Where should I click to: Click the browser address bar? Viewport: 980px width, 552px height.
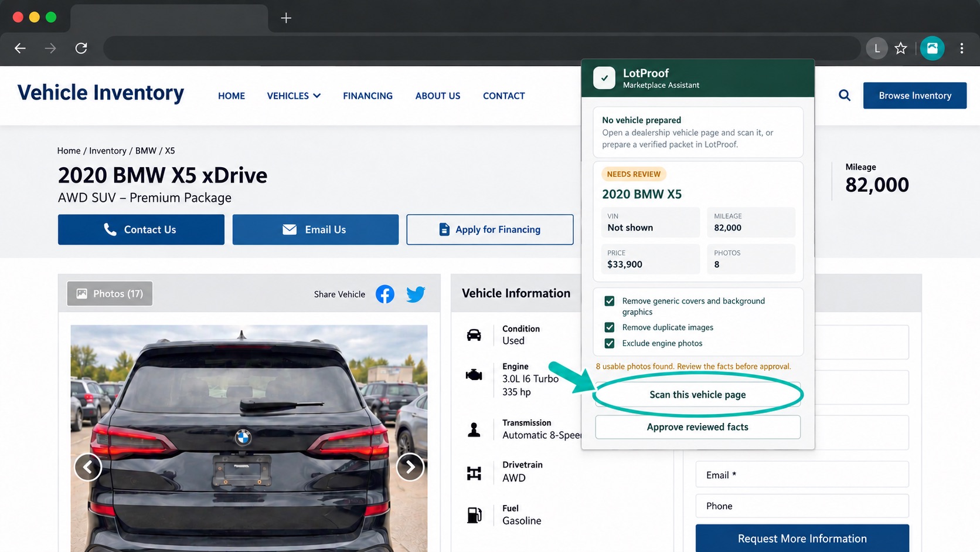pyautogui.click(x=482, y=48)
